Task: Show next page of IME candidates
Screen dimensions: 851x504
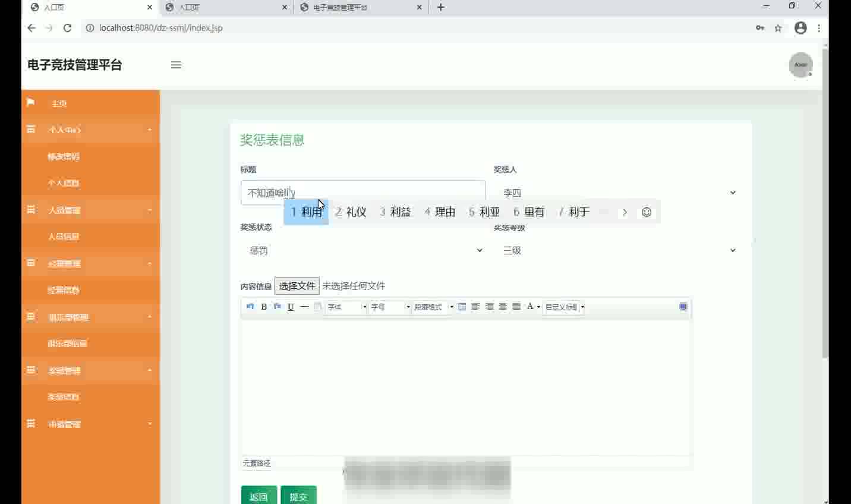Action: click(x=624, y=212)
